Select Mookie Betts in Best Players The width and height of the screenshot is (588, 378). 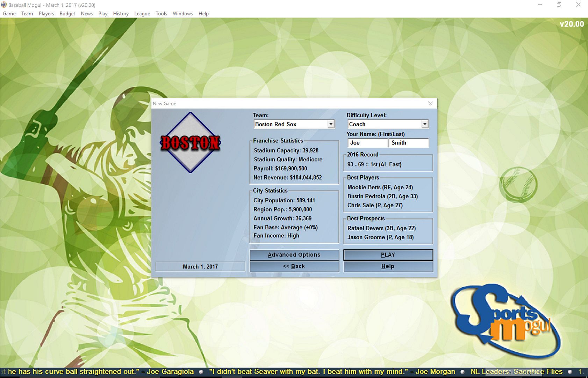coord(380,187)
